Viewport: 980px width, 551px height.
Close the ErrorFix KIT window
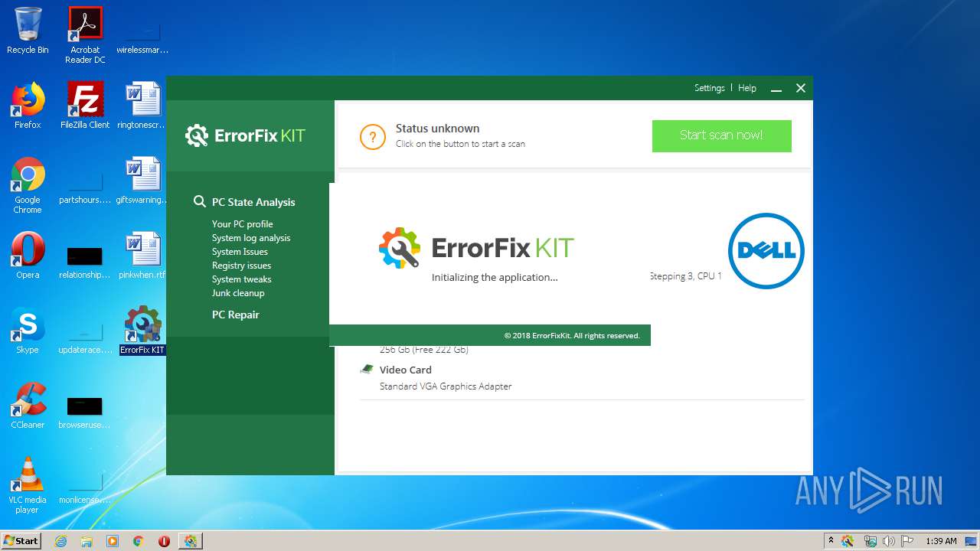coord(801,88)
